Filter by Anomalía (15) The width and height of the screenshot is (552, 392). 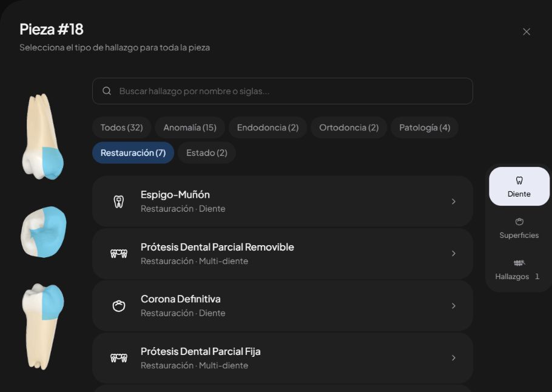pyautogui.click(x=190, y=127)
